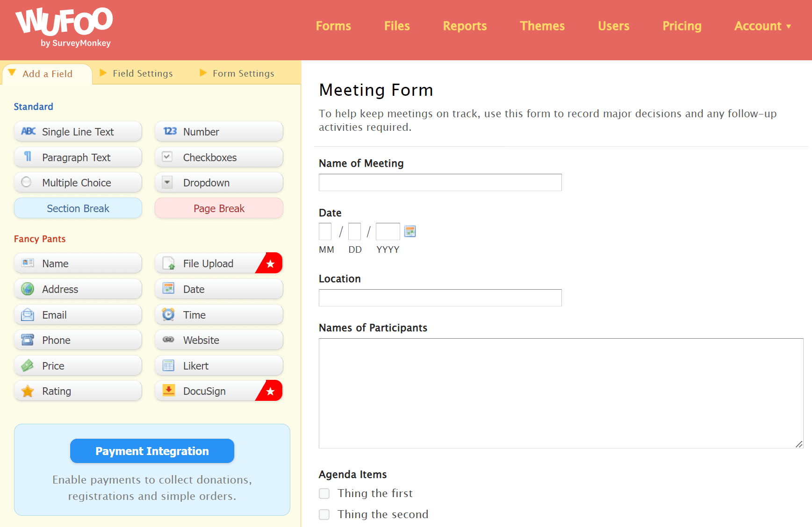The height and width of the screenshot is (527, 812).
Task: Open the Forms navigation menu
Action: coord(333,26)
